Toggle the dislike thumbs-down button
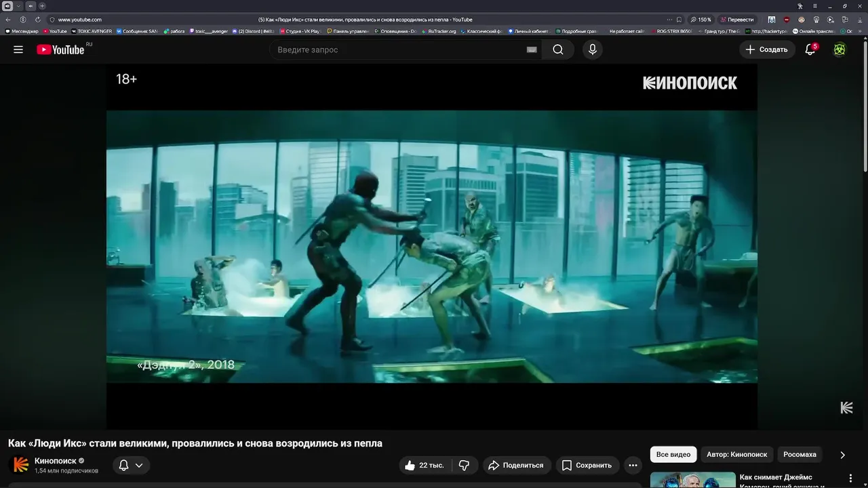The width and height of the screenshot is (868, 488). coord(465,465)
